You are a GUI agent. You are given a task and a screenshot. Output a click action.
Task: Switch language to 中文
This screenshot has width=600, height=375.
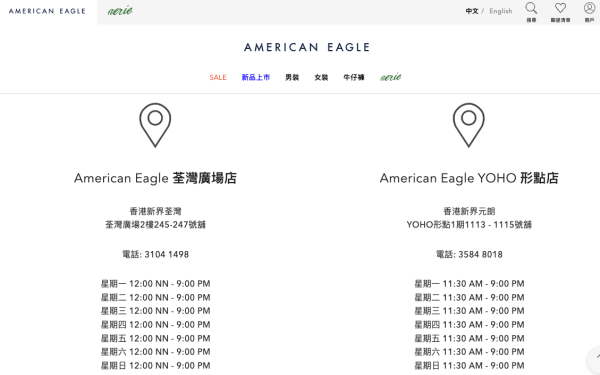472,11
